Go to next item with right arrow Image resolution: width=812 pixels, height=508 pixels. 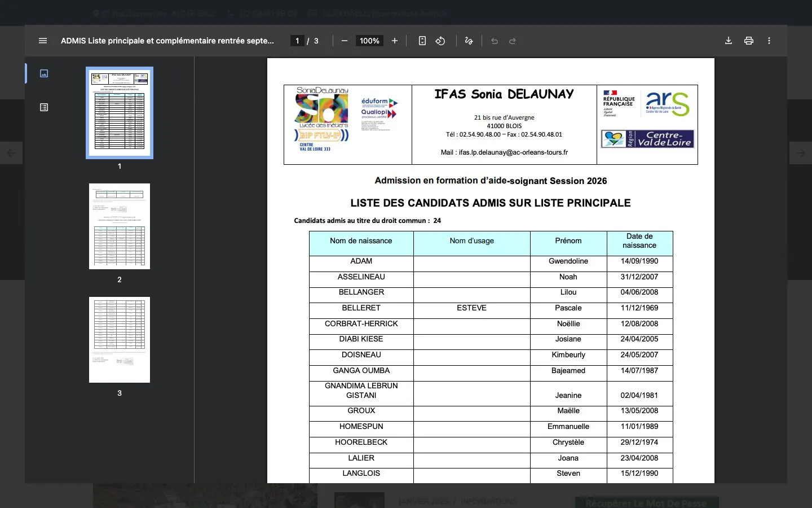coord(801,153)
